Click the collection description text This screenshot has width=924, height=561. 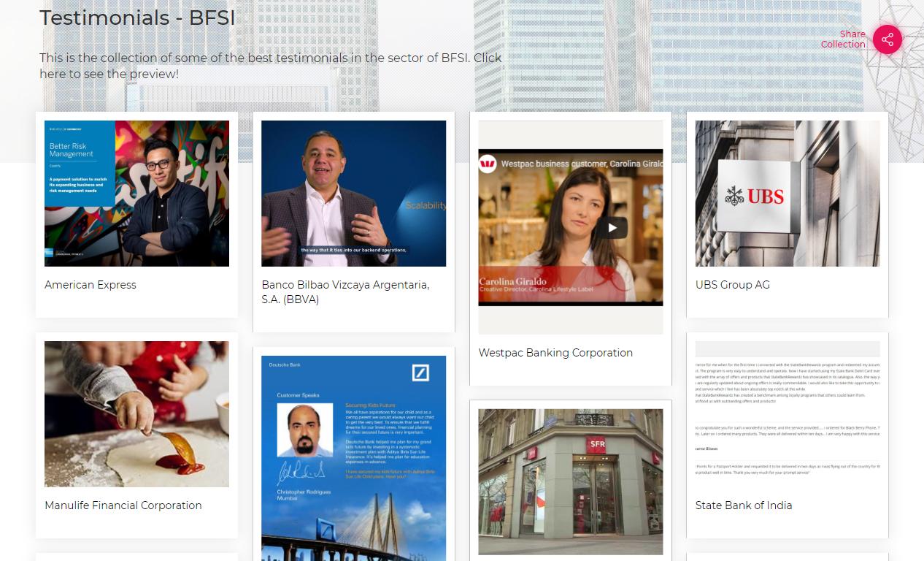point(271,66)
